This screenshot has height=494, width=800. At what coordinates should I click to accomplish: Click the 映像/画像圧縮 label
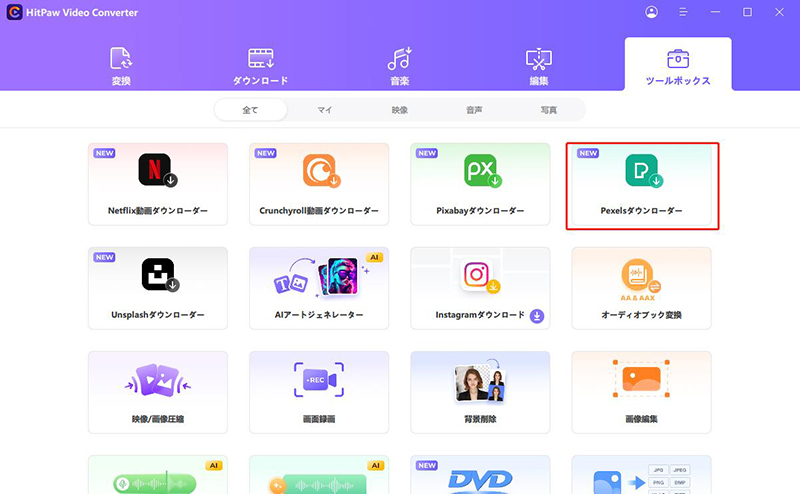coord(158,419)
